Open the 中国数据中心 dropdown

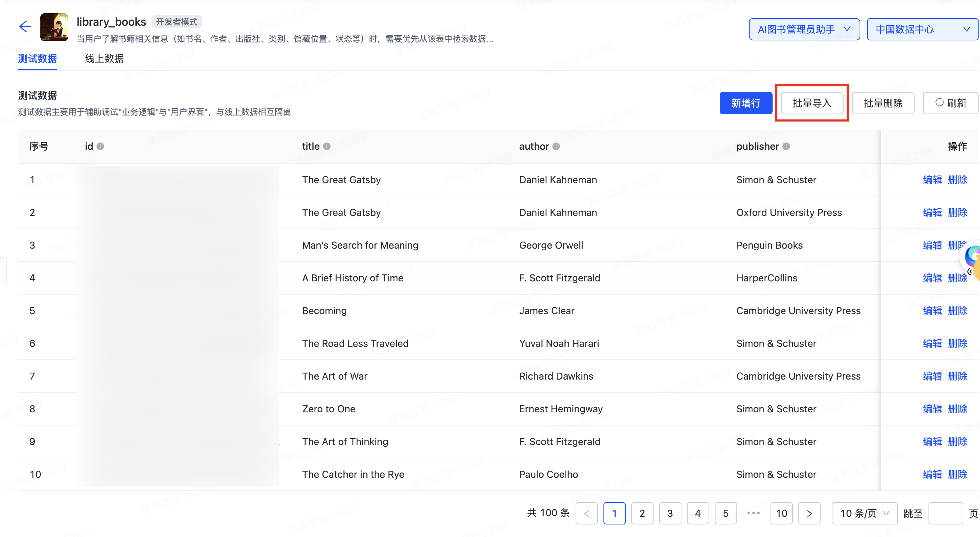(x=922, y=29)
